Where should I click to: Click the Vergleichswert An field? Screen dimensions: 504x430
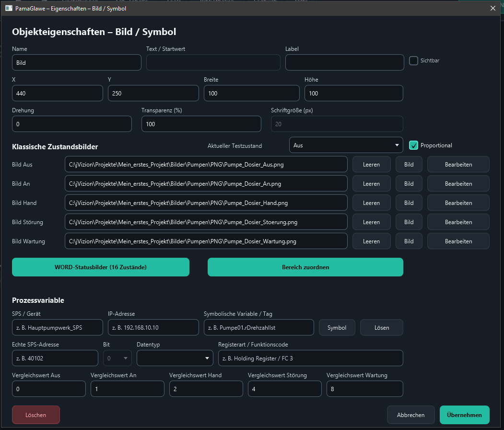point(127,389)
